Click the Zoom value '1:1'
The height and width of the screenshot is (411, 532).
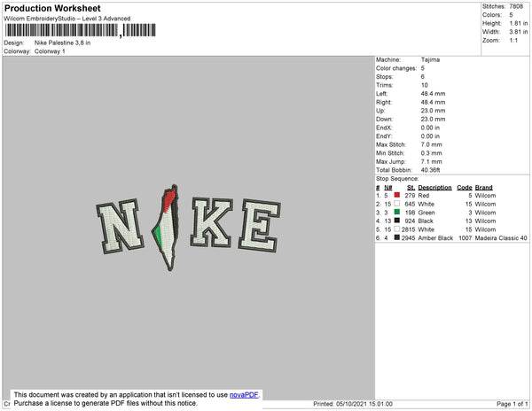(x=513, y=41)
